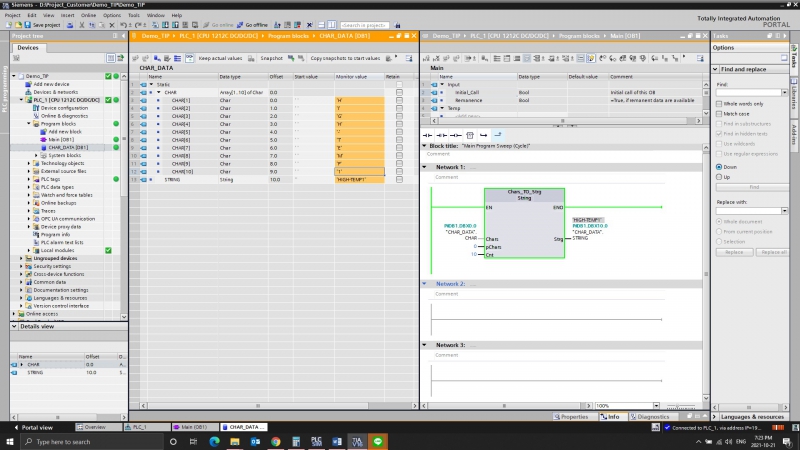Click the Undo arrow icon
The width and height of the screenshot is (800, 450).
click(123, 25)
